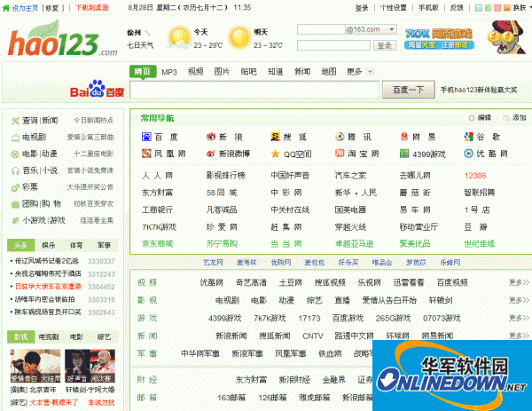
Task: Click the hao123 logo
Action: click(x=63, y=39)
